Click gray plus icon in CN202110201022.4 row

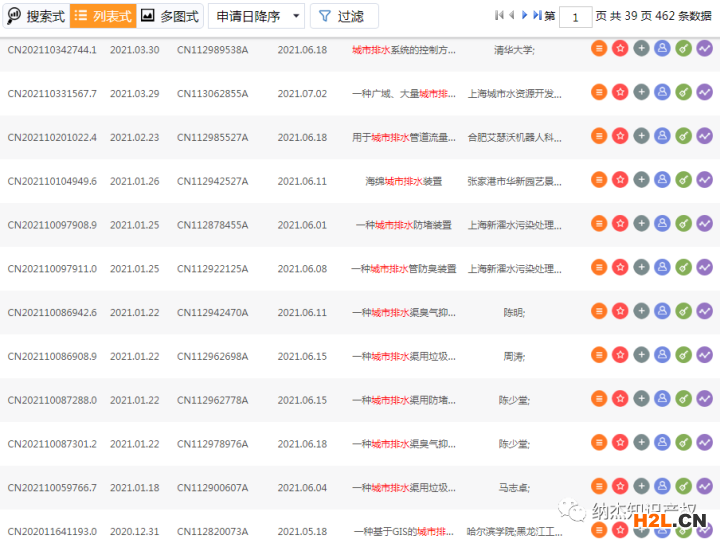coord(641,136)
